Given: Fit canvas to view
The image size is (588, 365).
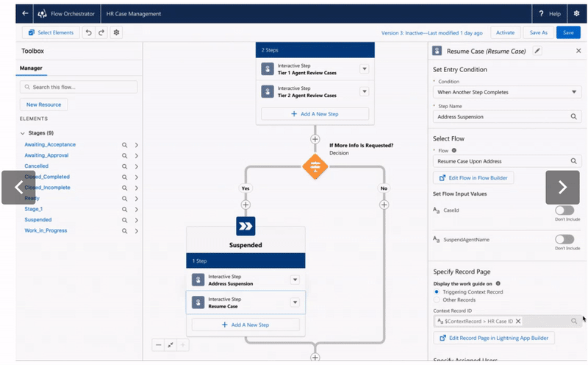Looking at the screenshot, I should 171,344.
